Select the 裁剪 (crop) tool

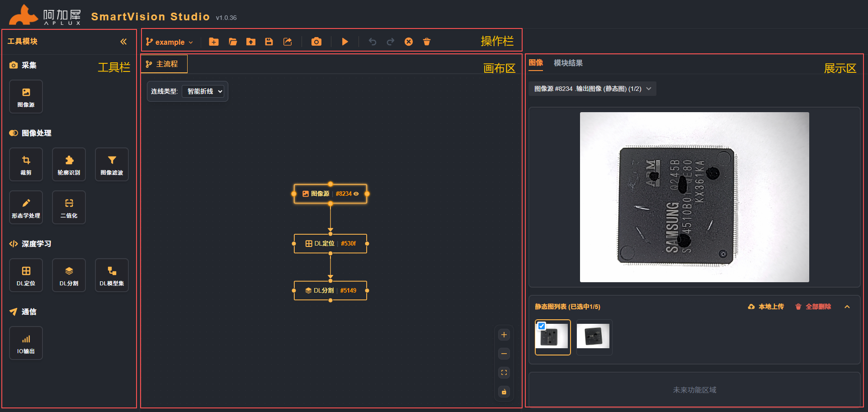(26, 164)
